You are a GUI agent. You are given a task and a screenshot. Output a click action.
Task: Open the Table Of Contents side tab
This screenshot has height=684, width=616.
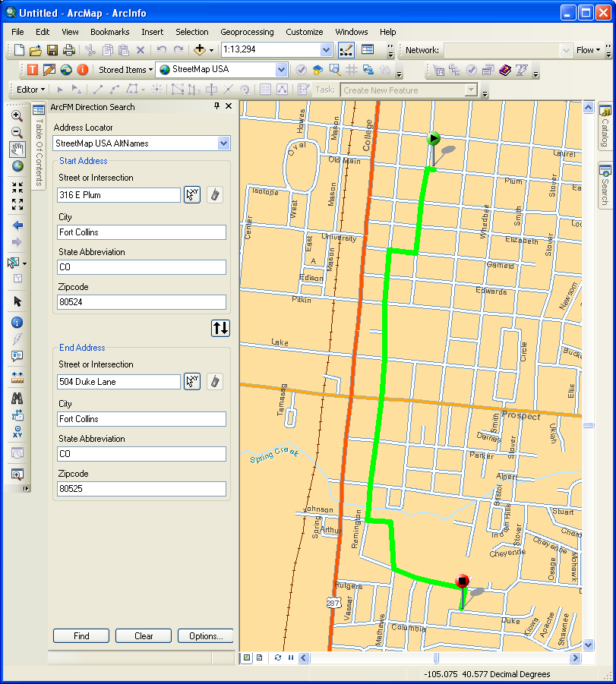(39, 146)
